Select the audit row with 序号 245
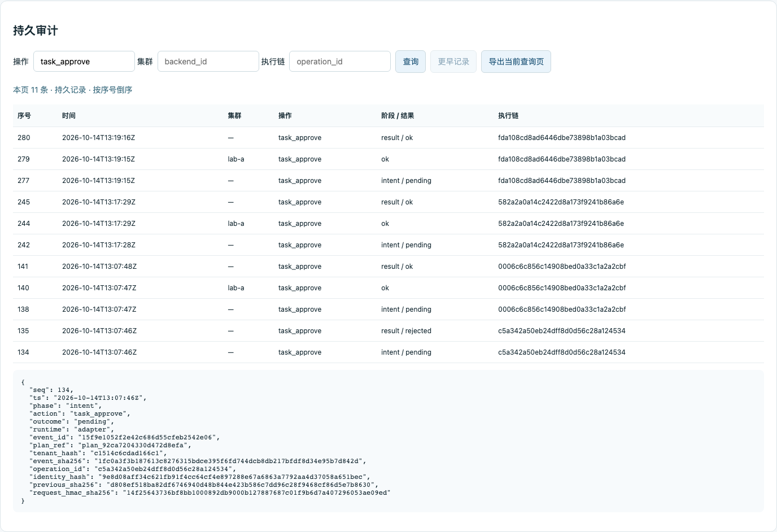This screenshot has width=777, height=532. pos(388,202)
